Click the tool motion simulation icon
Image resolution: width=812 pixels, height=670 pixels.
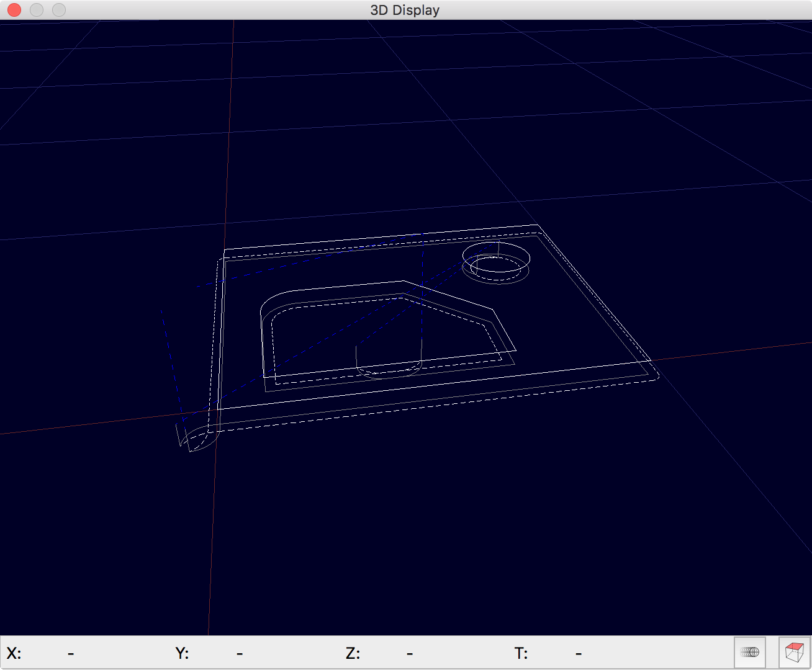[x=750, y=652]
